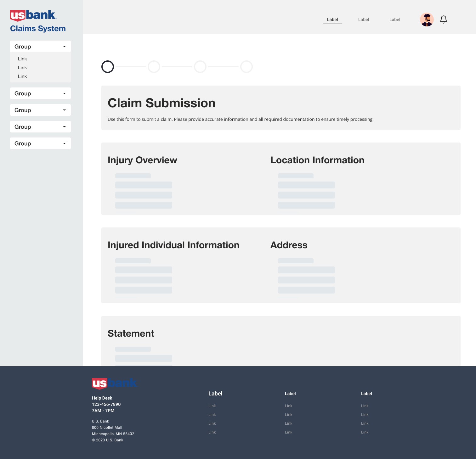Click the Address section heading
The image size is (476, 459).
(x=289, y=245)
